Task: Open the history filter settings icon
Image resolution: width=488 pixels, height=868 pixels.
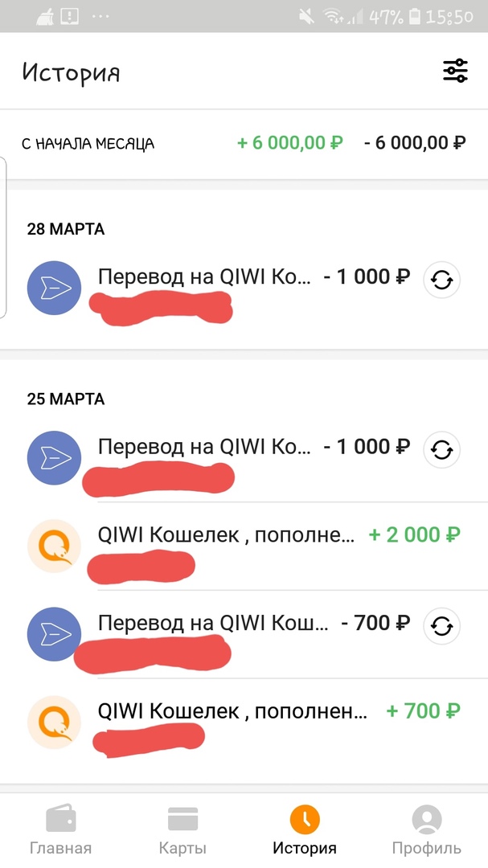Action: coord(455,72)
